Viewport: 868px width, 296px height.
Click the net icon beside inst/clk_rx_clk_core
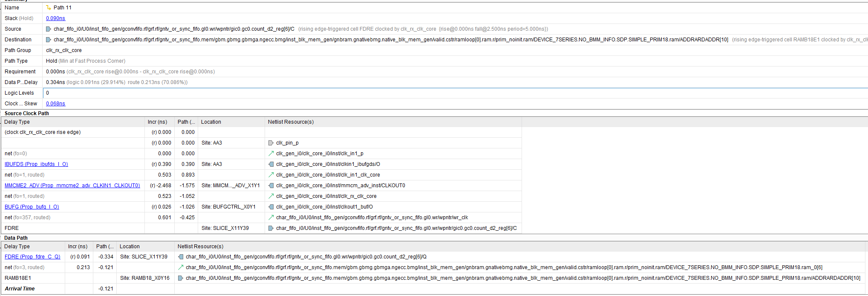click(x=271, y=196)
